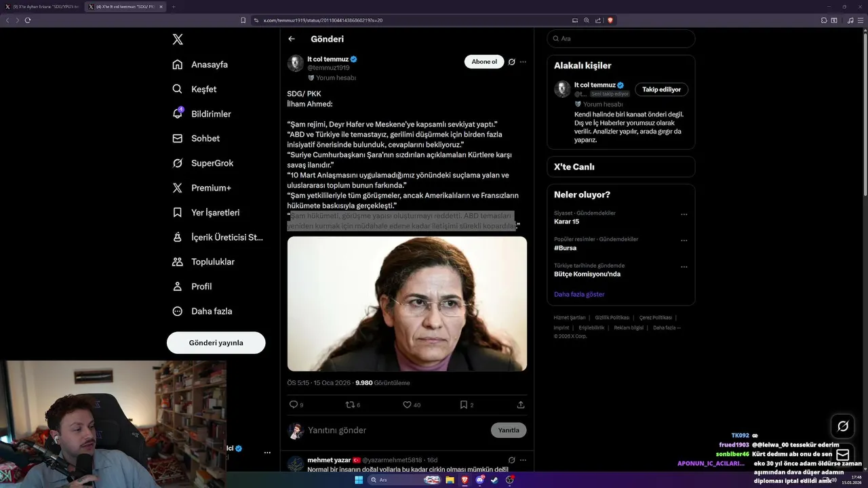Image resolution: width=868 pixels, height=488 pixels.
Task: Open Sohbet messages
Action: (196, 138)
